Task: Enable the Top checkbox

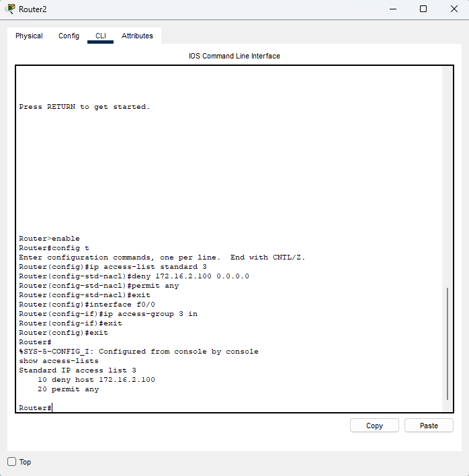Action: pos(12,462)
